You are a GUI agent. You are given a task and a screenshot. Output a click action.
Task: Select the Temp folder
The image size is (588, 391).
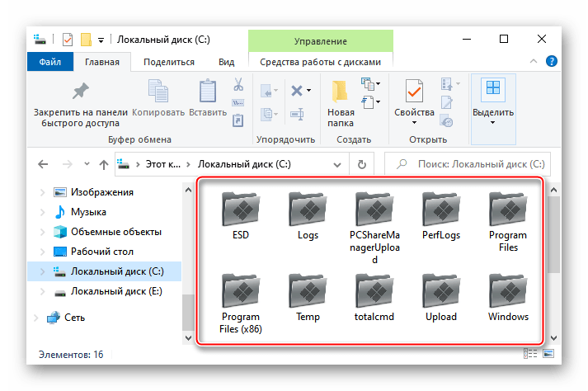point(308,298)
